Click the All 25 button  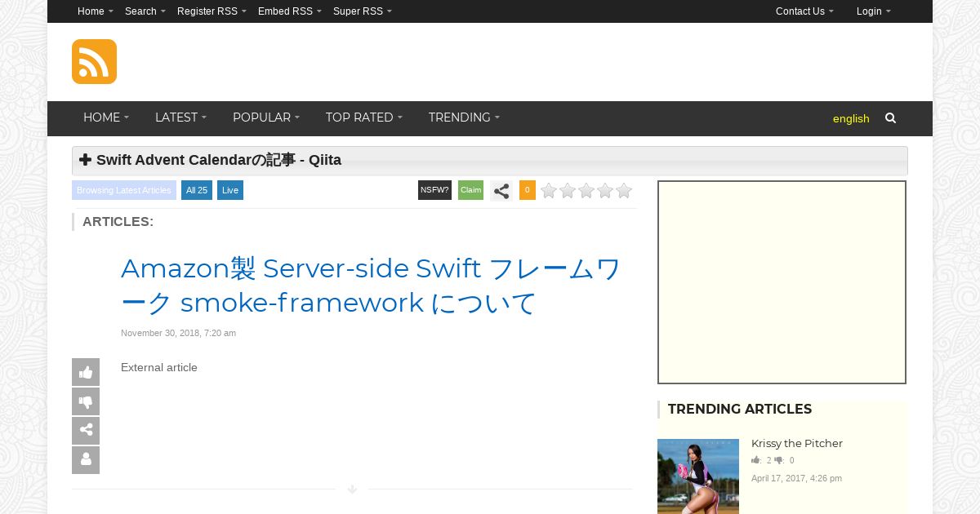point(197,191)
